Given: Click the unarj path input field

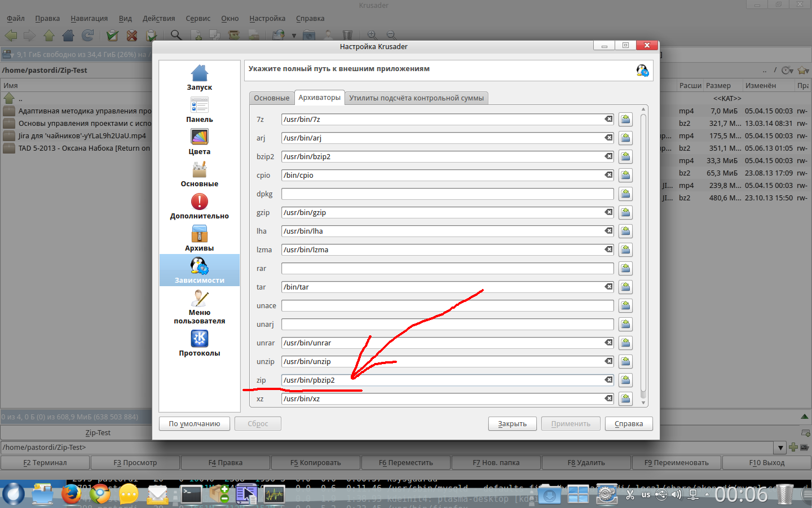Looking at the screenshot, I should pyautogui.click(x=448, y=324).
